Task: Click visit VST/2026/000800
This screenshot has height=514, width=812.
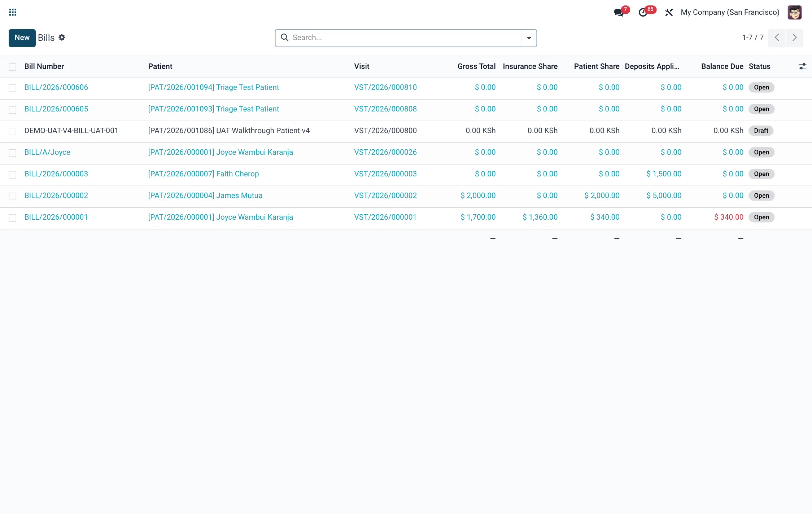Action: (x=385, y=131)
